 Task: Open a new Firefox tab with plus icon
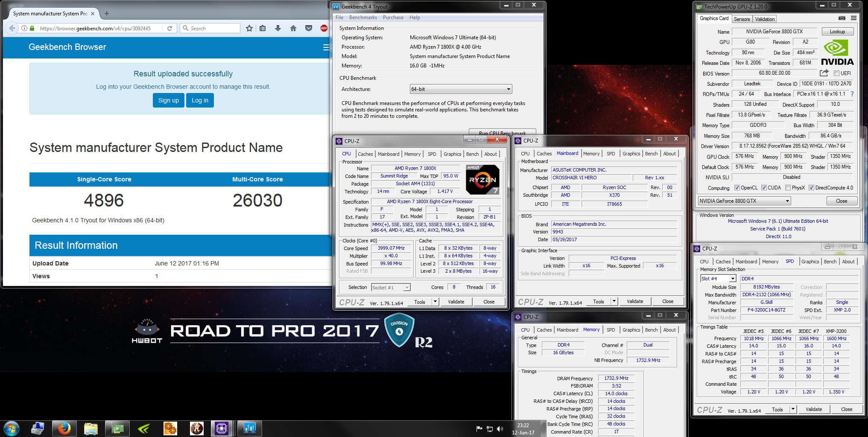pos(107,14)
